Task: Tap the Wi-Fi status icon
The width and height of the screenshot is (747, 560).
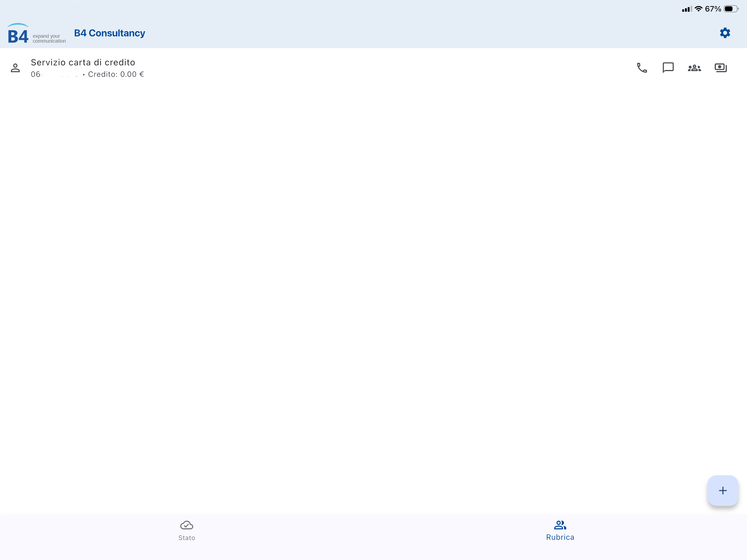Action: point(698,9)
